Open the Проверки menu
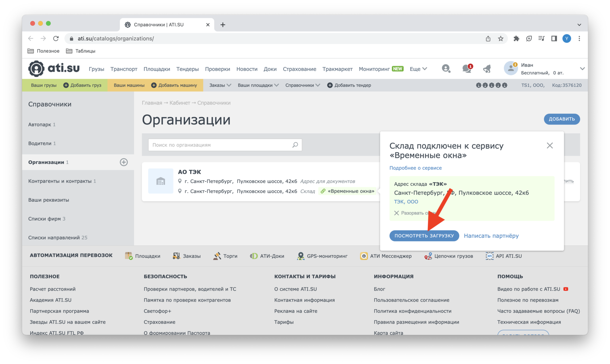 click(x=217, y=69)
